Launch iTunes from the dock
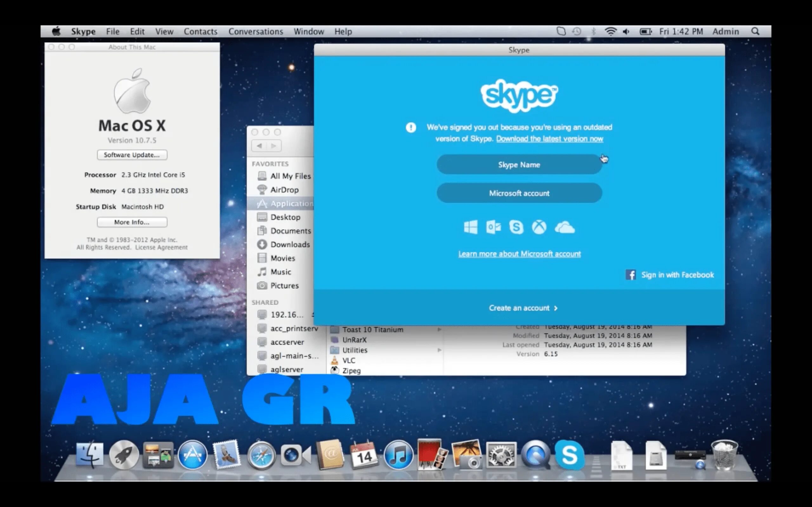812x507 pixels. coord(398,455)
